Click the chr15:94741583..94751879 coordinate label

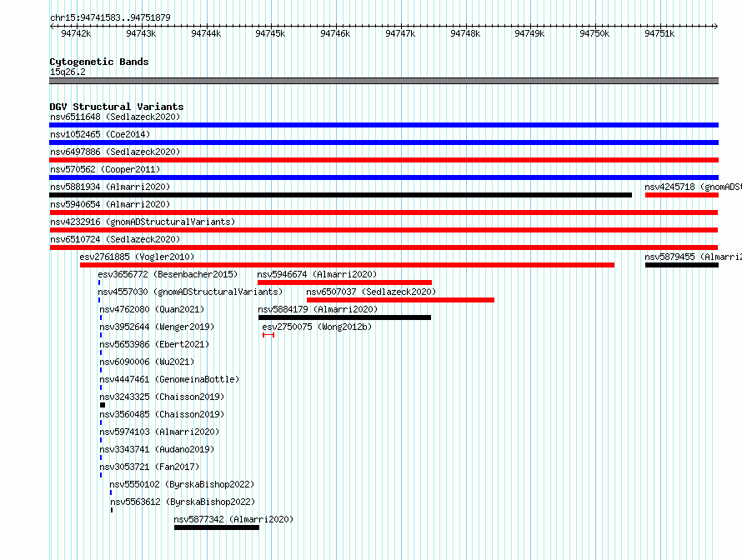110,17
